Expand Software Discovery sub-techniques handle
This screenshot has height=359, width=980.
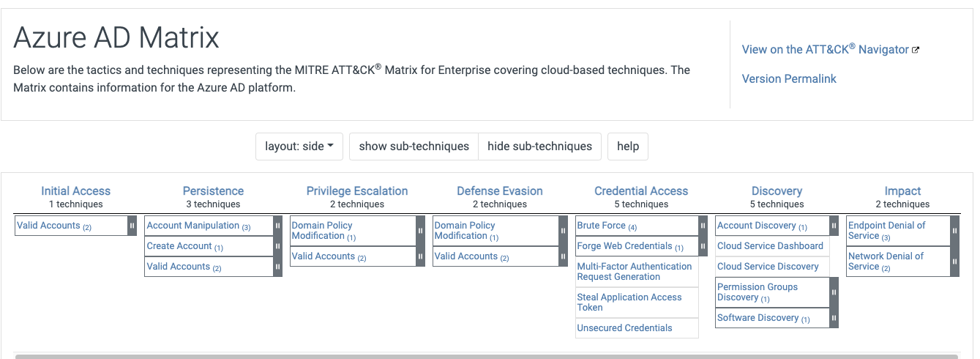pos(834,318)
